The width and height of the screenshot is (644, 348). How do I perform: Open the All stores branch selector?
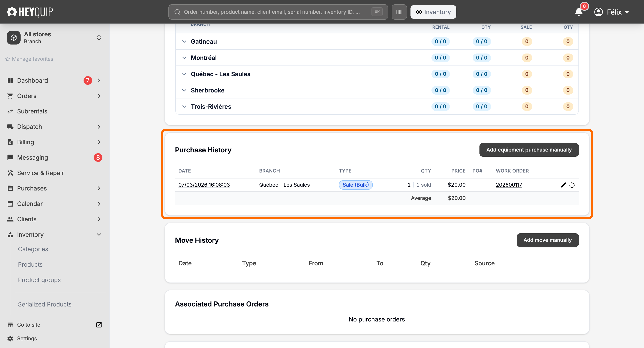click(54, 38)
